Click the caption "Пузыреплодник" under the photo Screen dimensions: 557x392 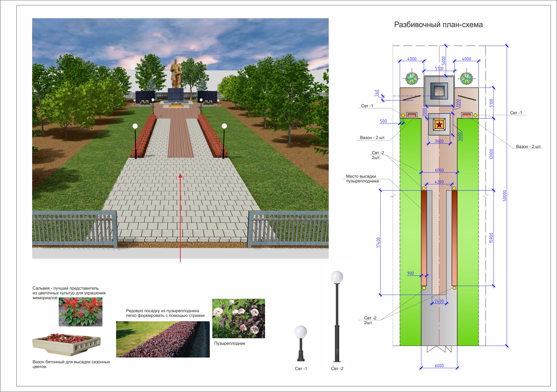pos(230,344)
